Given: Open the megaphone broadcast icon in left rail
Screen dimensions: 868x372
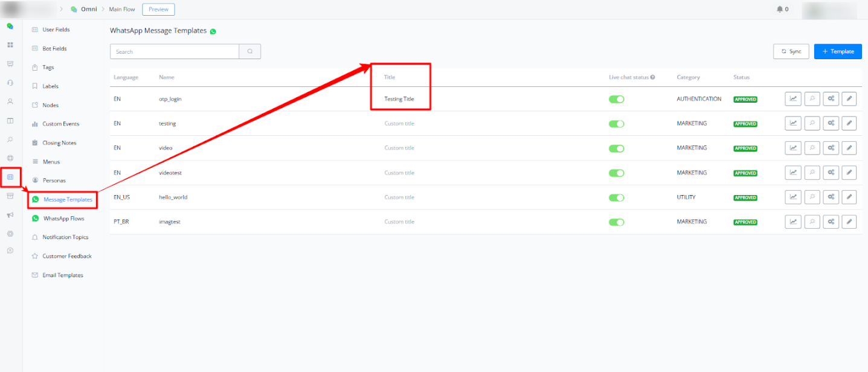Looking at the screenshot, I should click(x=10, y=215).
